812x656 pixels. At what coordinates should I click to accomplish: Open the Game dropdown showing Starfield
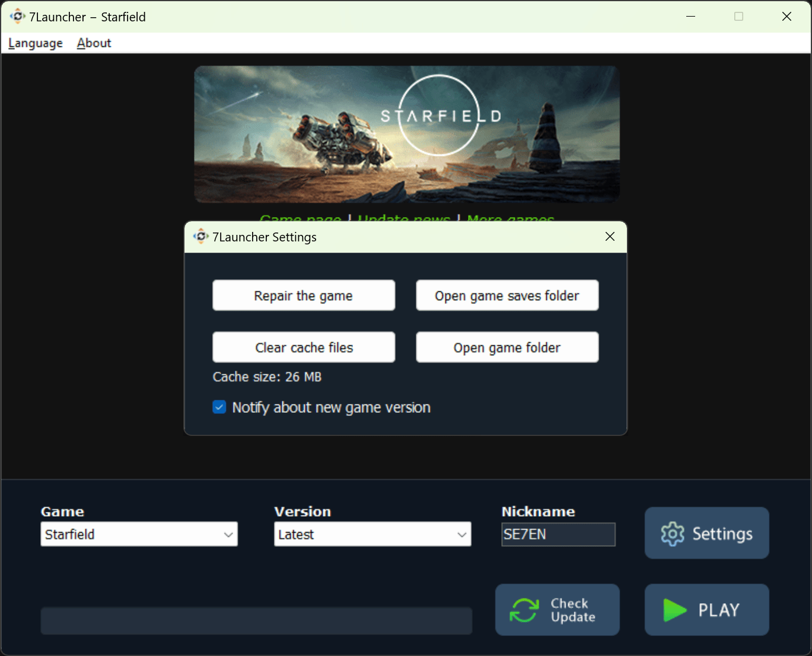pos(139,534)
